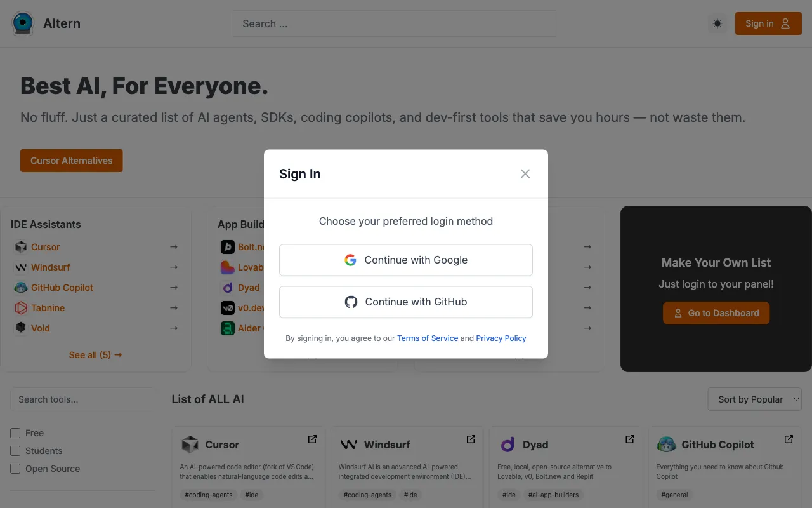The width and height of the screenshot is (812, 508).
Task: Click the Google logo in login button
Action: [350, 260]
